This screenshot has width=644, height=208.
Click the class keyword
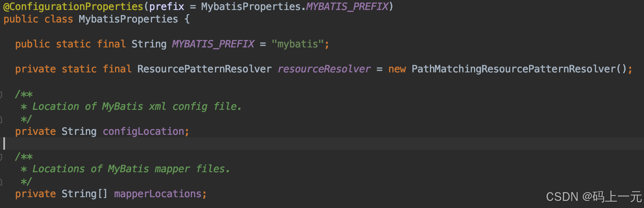[x=59, y=19]
